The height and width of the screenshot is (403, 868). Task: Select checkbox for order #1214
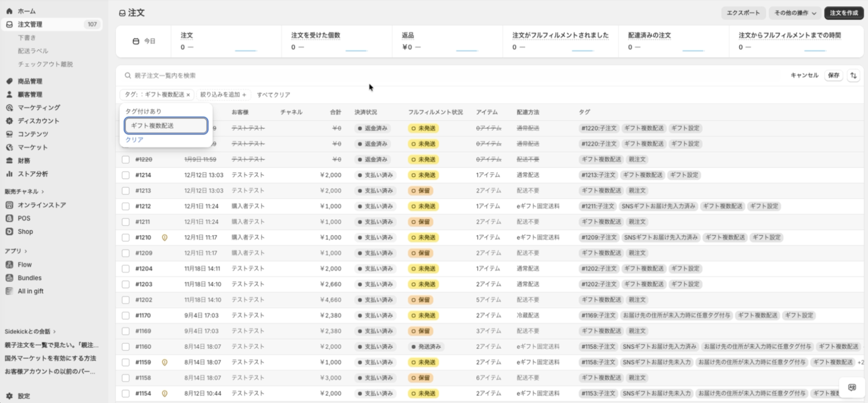(x=126, y=175)
